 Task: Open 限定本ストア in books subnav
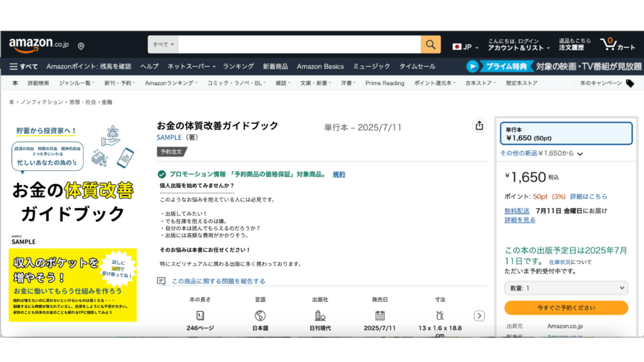click(x=521, y=83)
